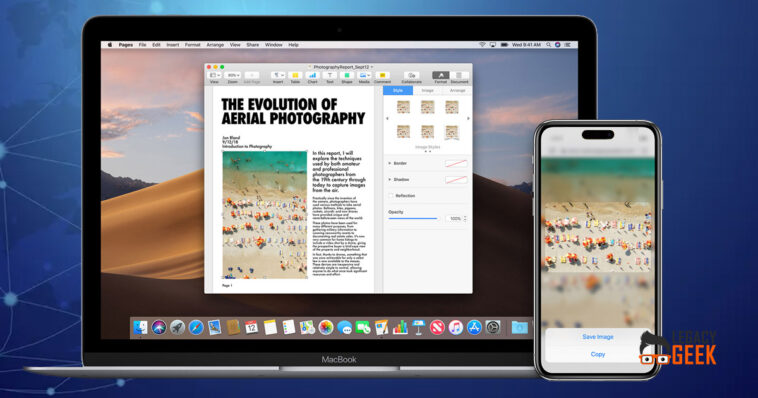Select the beach aerial photo in document
Screen dimensions: 758x398
tap(264, 215)
